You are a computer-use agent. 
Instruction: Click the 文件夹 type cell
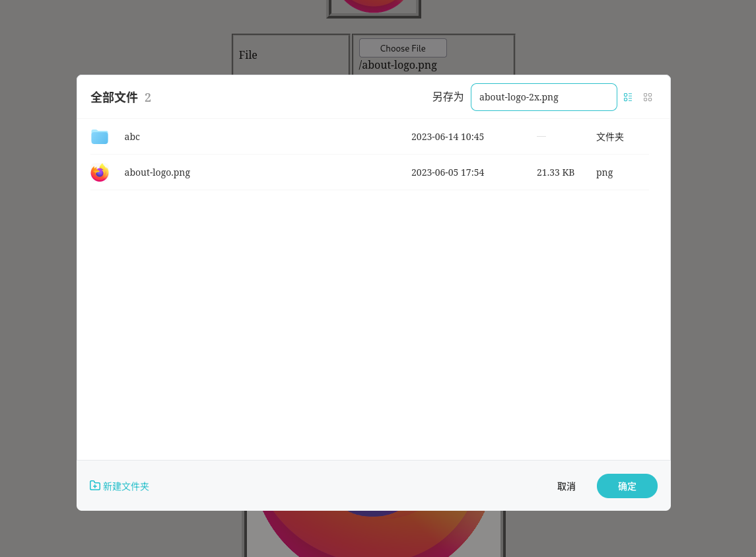pyautogui.click(x=610, y=137)
